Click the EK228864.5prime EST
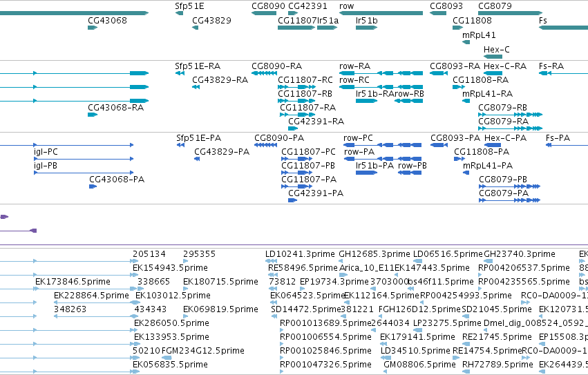The width and height of the screenshot is (588, 375). (x=97, y=302)
